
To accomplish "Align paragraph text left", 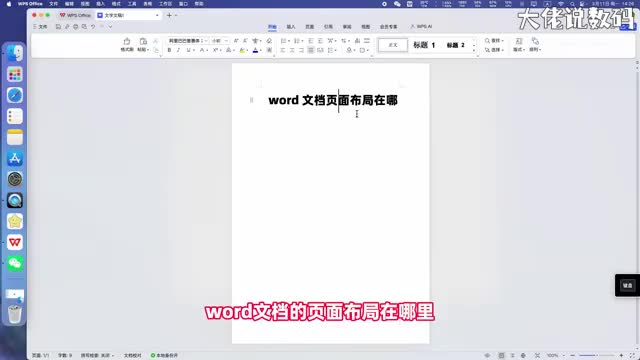I will pyautogui.click(x=283, y=50).
